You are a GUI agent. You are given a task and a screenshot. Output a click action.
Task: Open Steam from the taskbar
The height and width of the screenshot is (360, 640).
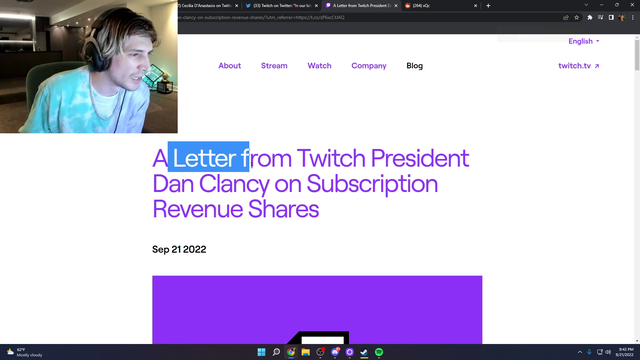coord(364,352)
